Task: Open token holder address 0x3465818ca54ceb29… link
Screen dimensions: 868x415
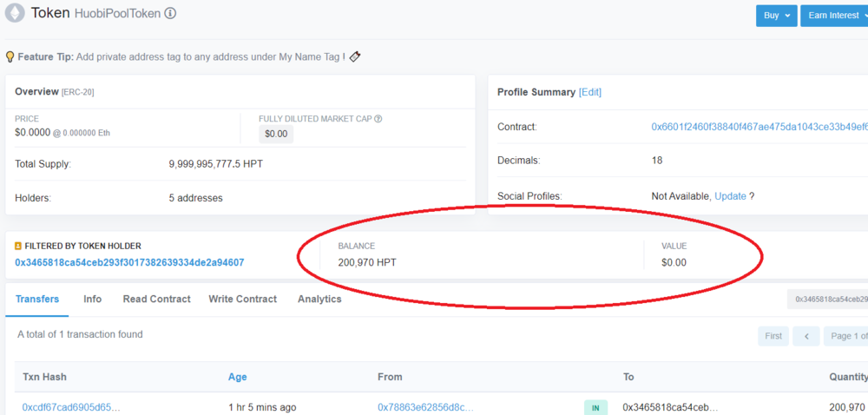Action: click(129, 262)
